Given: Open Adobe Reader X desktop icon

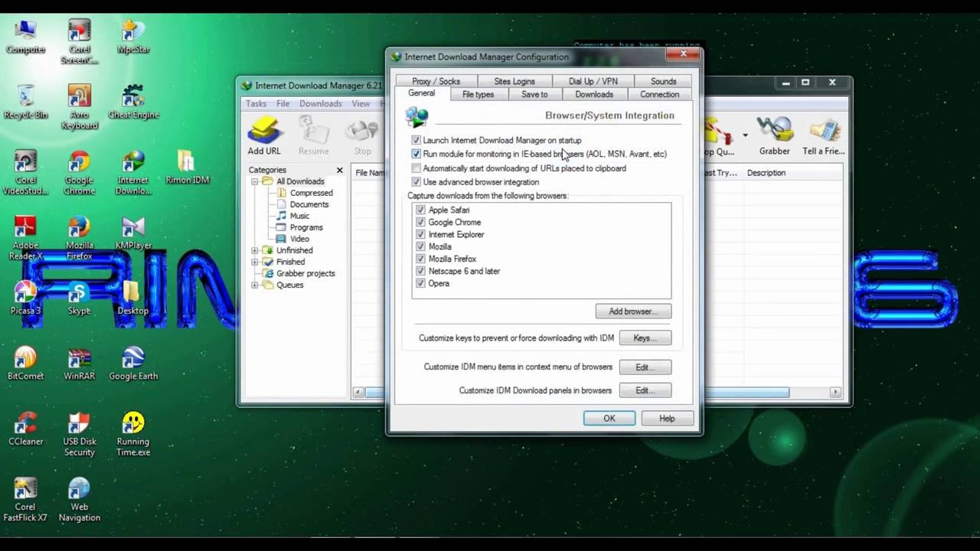Looking at the screenshot, I should point(25,238).
